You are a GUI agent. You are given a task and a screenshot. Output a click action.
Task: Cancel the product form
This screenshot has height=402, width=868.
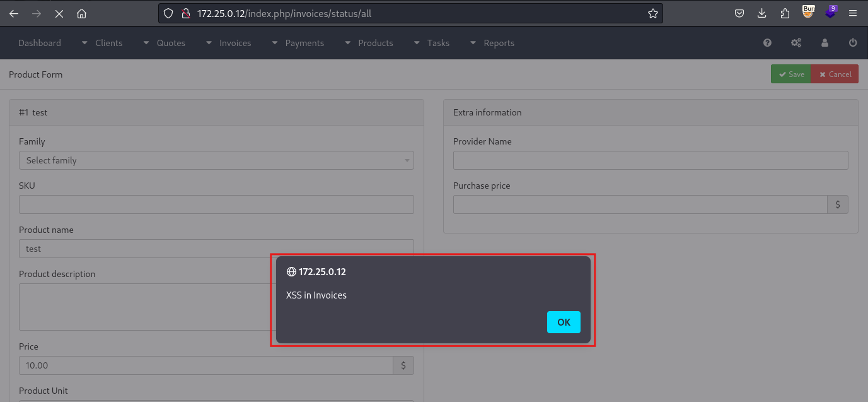835,74
